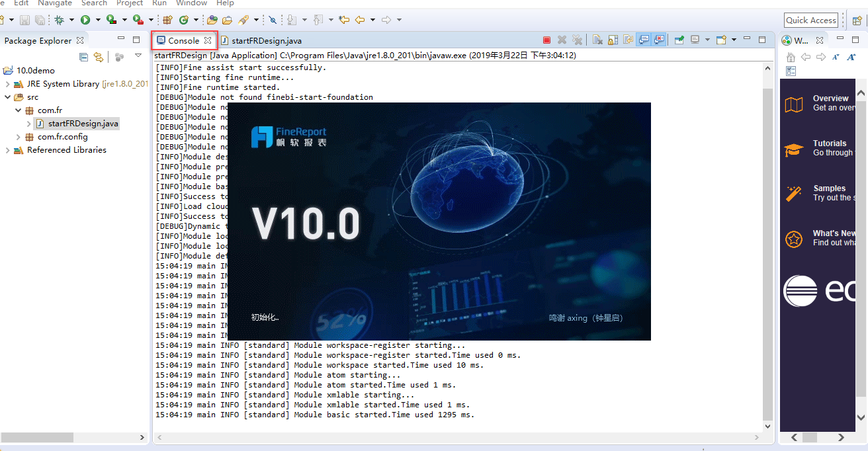The height and width of the screenshot is (451, 868).
Task: Click the Search flashlight icon
Action: click(243, 20)
